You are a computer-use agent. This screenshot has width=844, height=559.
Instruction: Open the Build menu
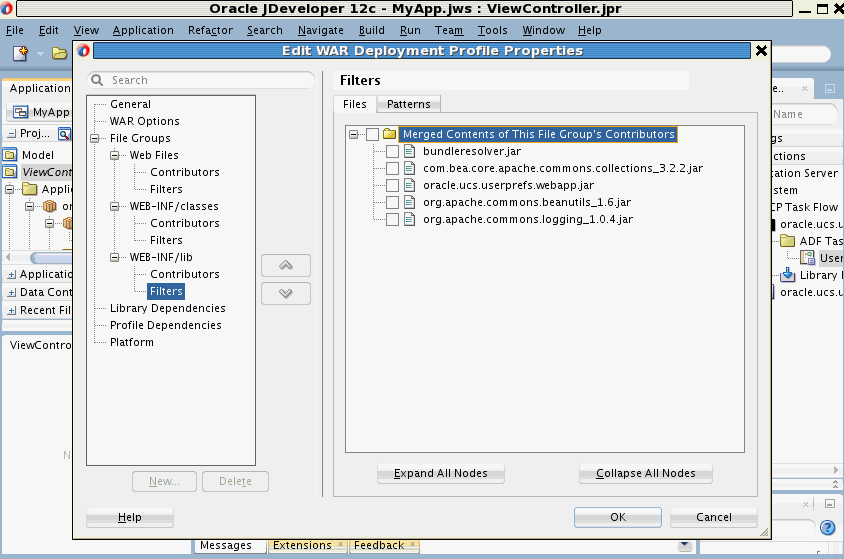[x=371, y=30]
